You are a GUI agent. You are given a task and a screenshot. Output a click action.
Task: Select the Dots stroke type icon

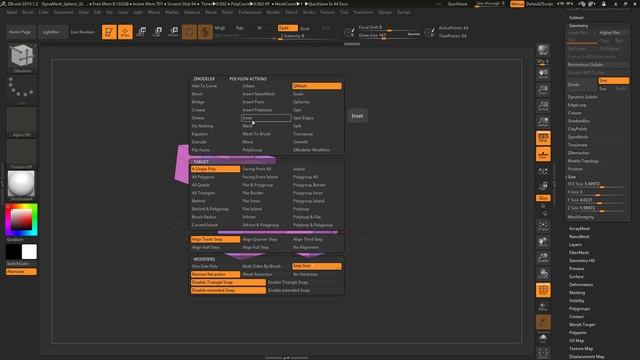(x=22, y=90)
